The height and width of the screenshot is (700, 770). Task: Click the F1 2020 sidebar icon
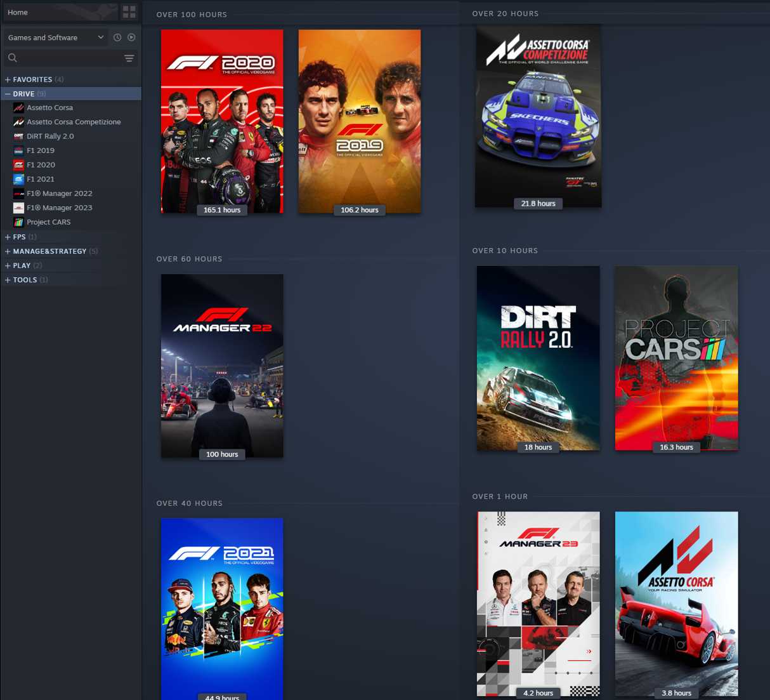pos(19,165)
